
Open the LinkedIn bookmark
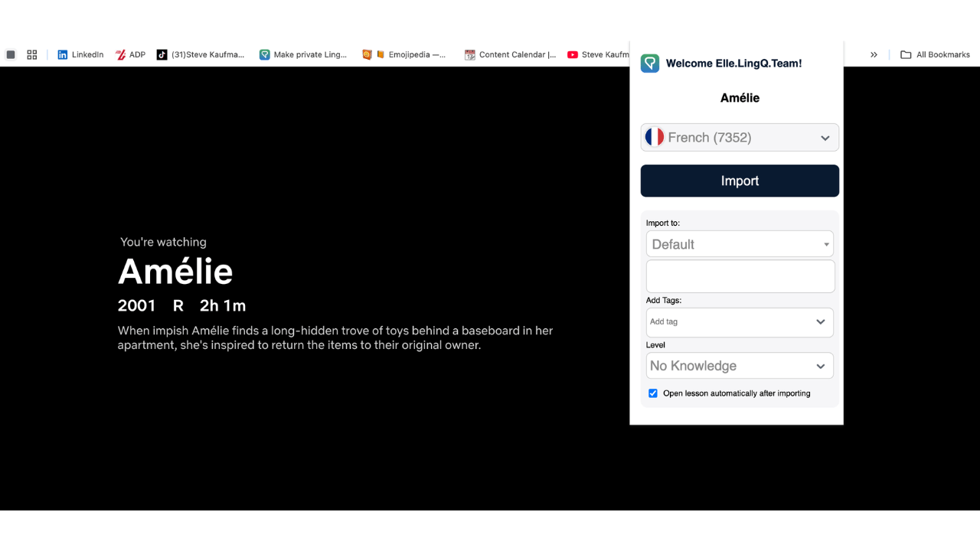(80, 54)
